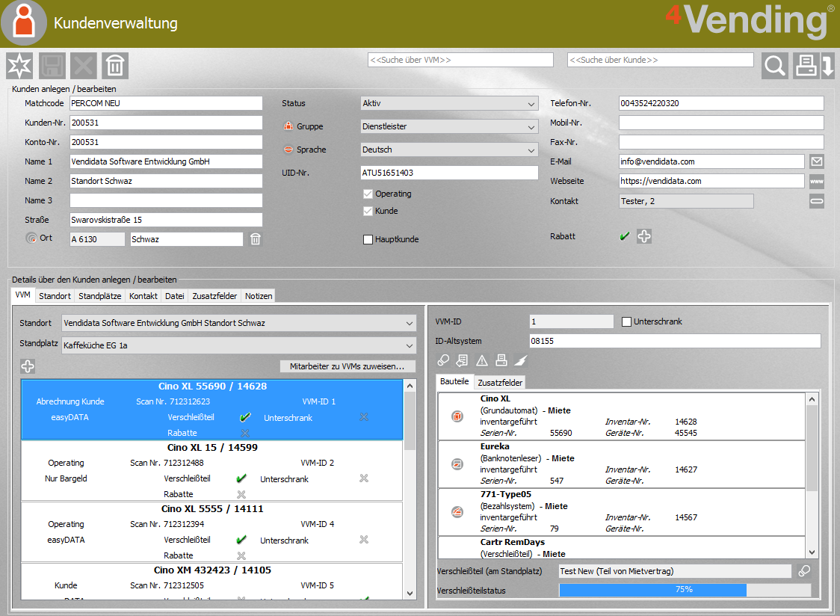Select the Cino XM 432423 / 14105 entry
Viewport: 840px width, 616px height.
pos(211,581)
